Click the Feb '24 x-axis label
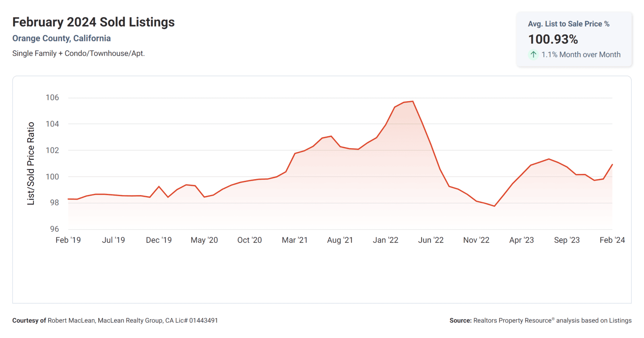This screenshot has width=644, height=338. pos(612,240)
